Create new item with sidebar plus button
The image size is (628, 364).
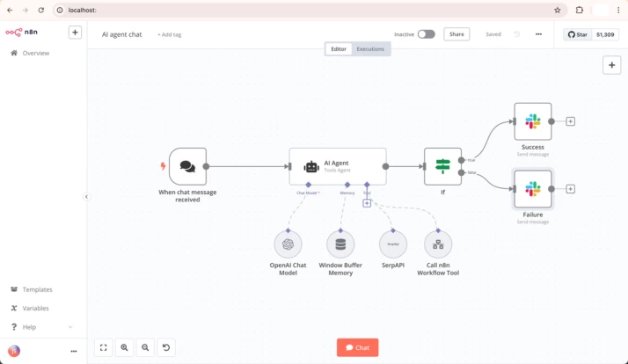coord(75,33)
